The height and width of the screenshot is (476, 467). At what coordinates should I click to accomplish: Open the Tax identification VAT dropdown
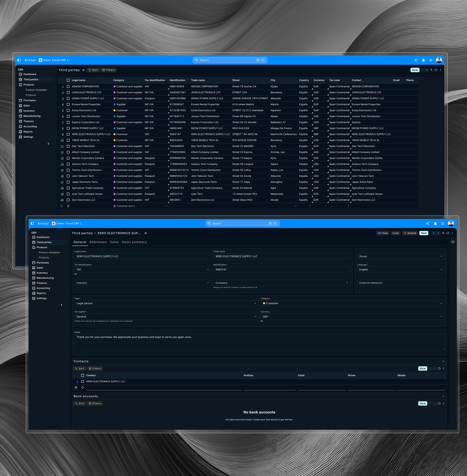[143, 270]
